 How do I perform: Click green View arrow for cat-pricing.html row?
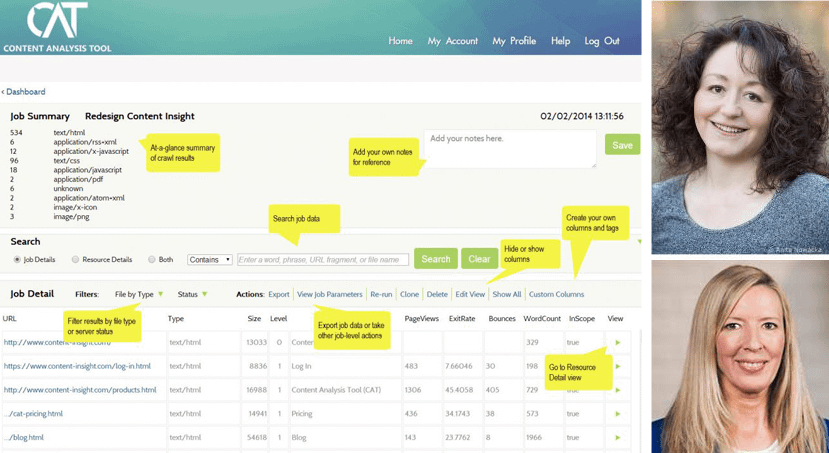(617, 414)
